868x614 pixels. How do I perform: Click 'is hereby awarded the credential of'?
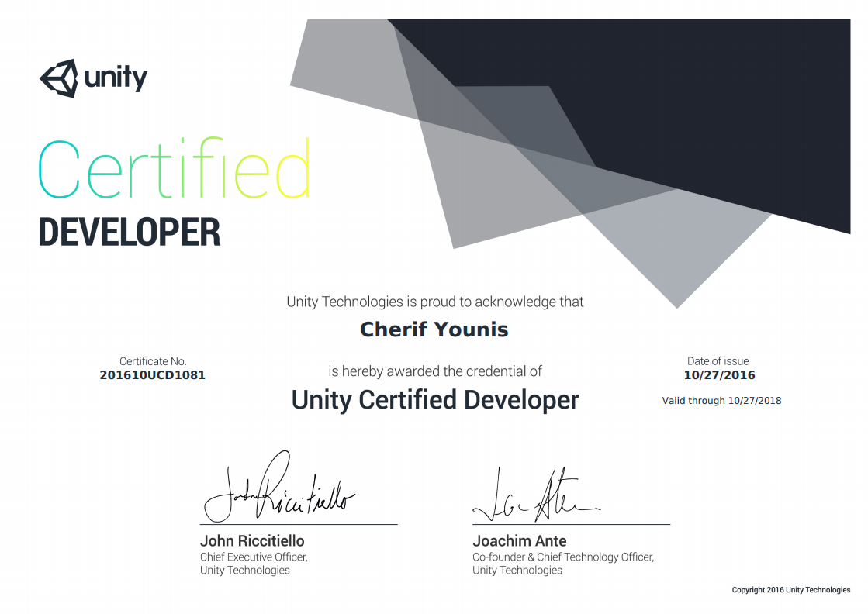pyautogui.click(x=435, y=371)
